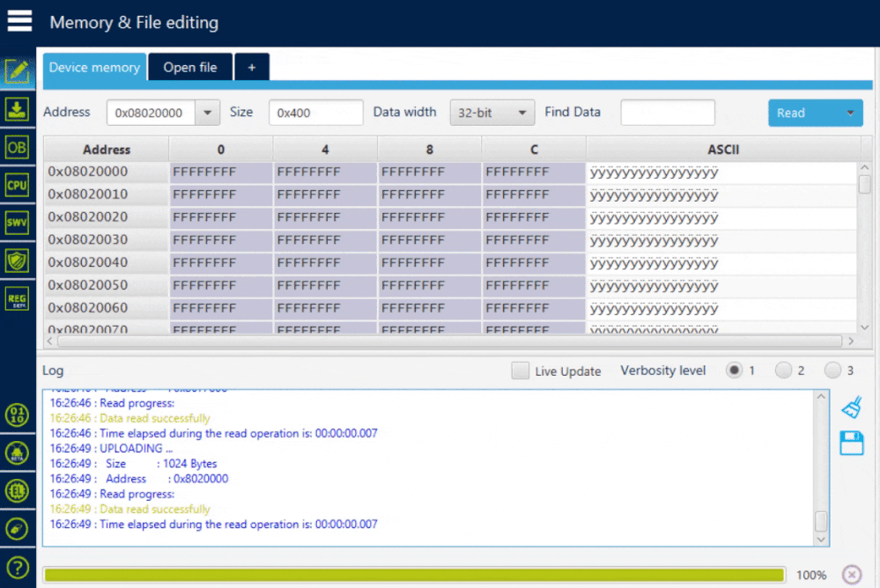Viewport: 880px width, 588px height.
Task: Select verbosity level 3
Action: point(832,371)
